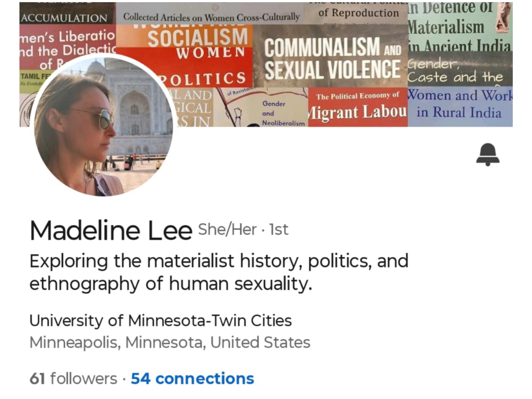Viewport: 532px width, 399px height.
Task: Open the 54 connections link
Action: point(192,378)
